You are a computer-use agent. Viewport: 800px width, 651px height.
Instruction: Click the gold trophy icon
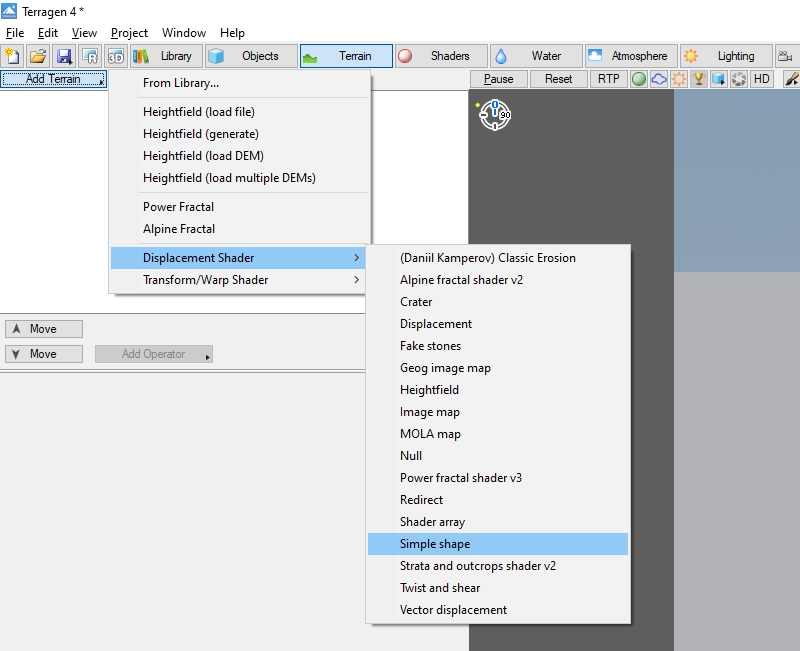tap(698, 79)
